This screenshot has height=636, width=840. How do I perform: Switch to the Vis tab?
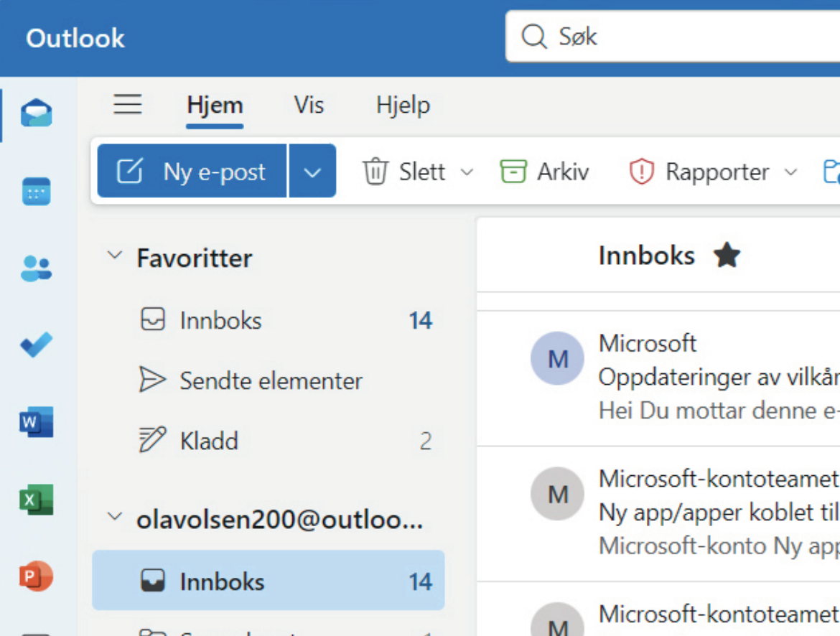pos(309,106)
